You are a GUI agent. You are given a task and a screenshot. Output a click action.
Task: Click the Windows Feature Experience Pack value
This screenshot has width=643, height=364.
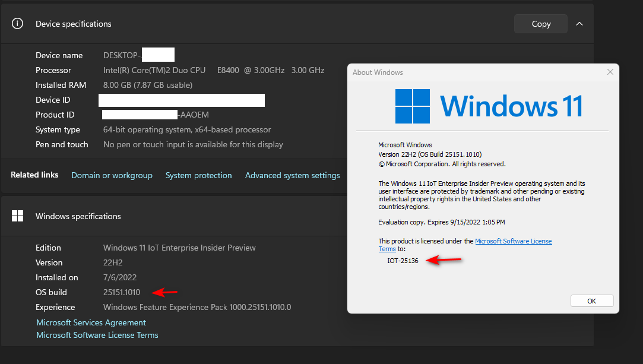[x=197, y=307]
